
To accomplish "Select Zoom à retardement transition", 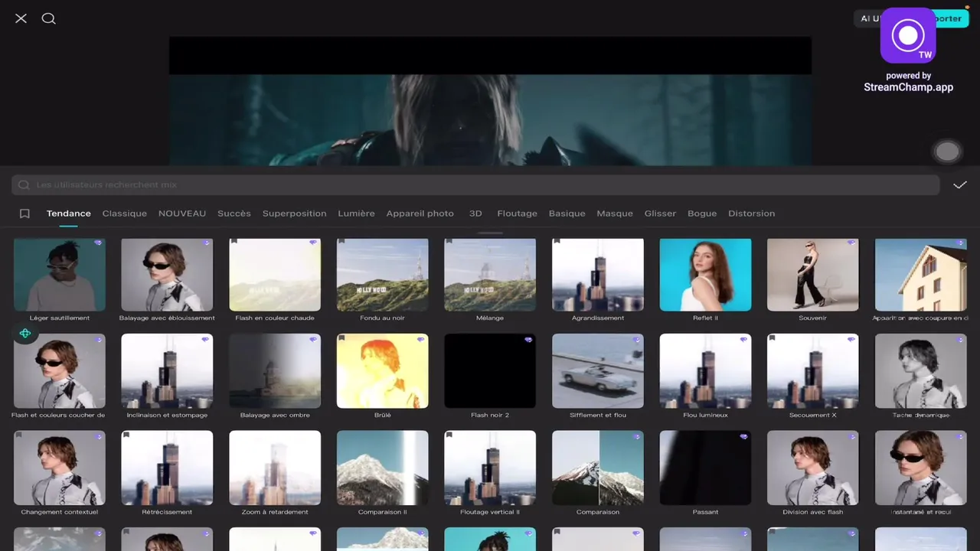I will point(275,468).
